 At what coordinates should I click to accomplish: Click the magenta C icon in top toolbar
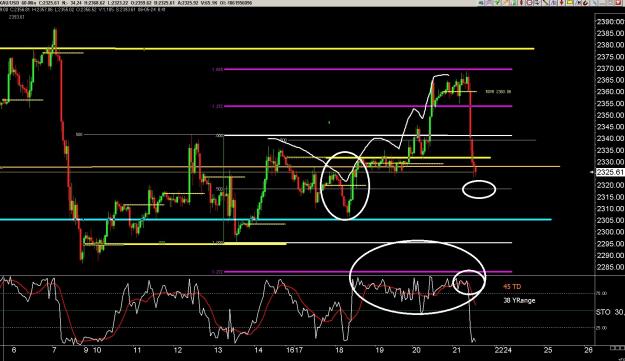pos(530,3)
